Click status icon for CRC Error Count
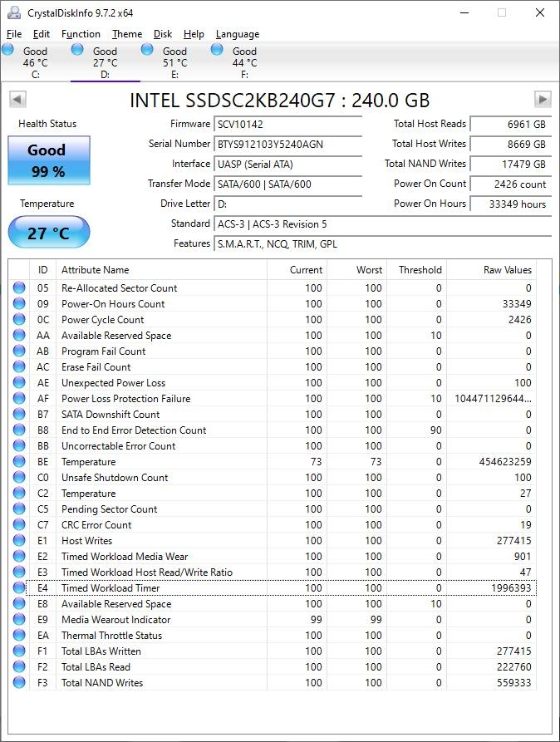 point(19,524)
